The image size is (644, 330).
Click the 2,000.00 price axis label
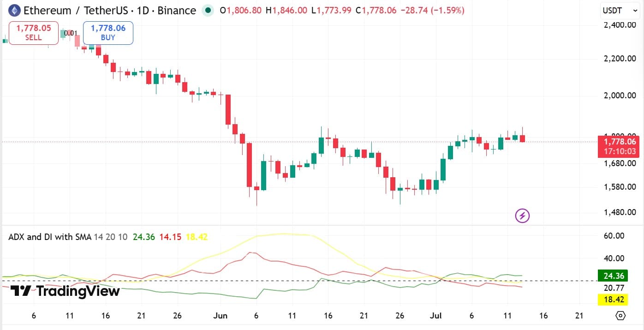(x=620, y=96)
